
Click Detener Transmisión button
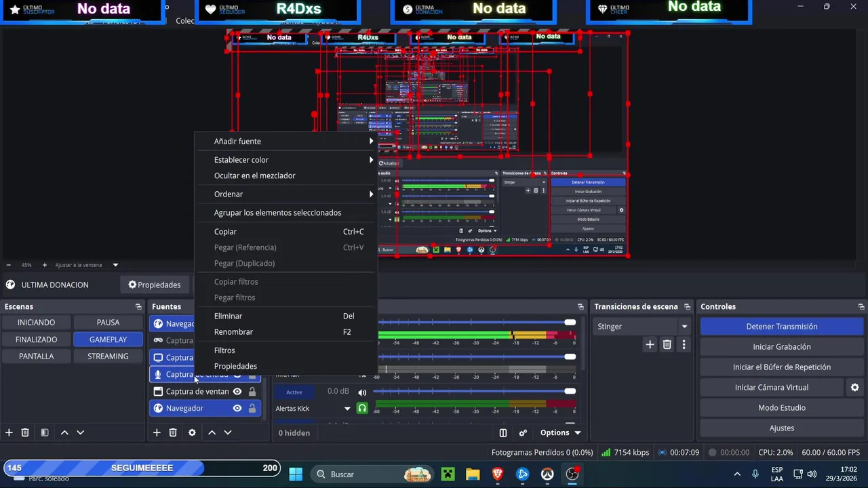click(781, 326)
